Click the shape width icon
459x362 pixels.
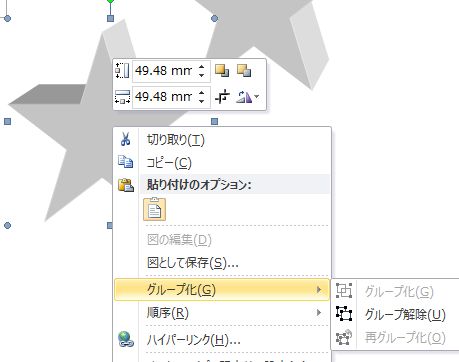click(122, 97)
